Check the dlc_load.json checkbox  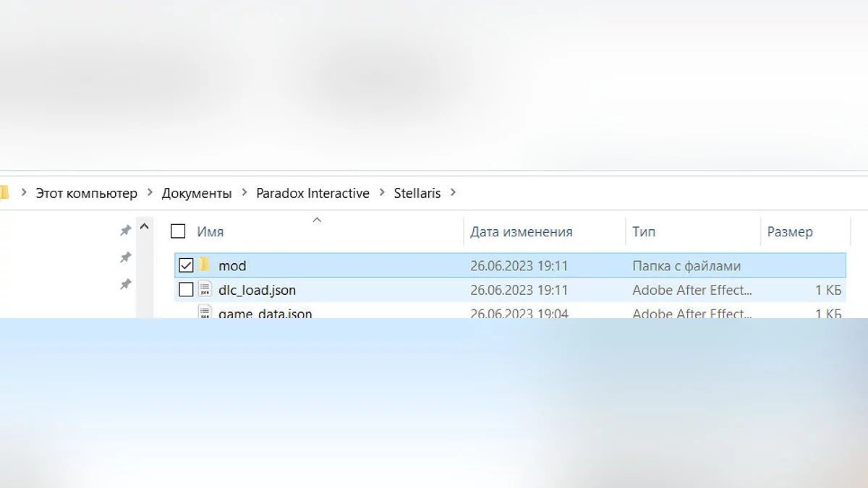(186, 290)
